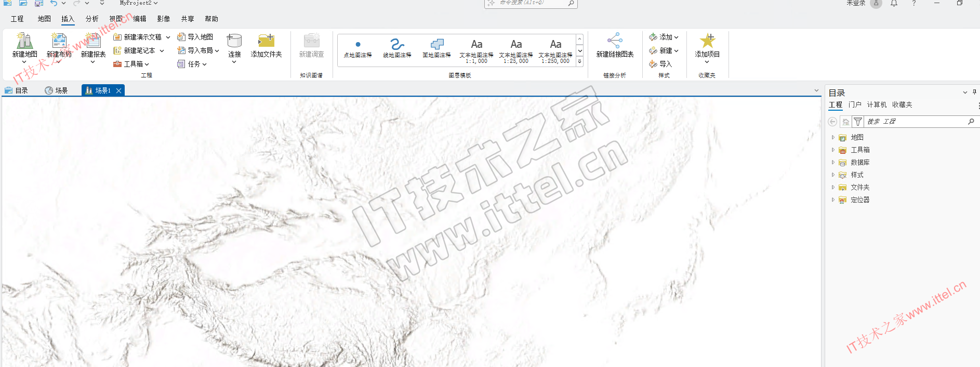980x367 pixels.
Task: Click the open project icon in quick access toolbar
Action: coord(23,3)
